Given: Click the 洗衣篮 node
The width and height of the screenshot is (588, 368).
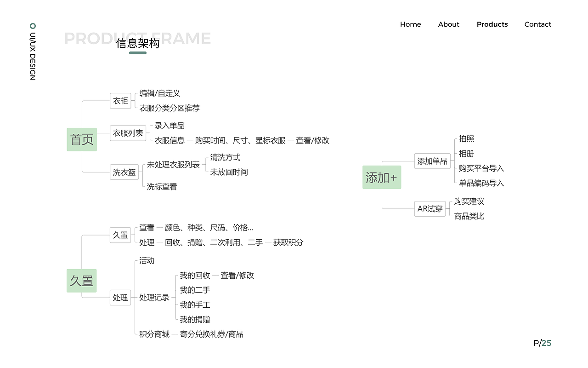Looking at the screenshot, I should (124, 172).
